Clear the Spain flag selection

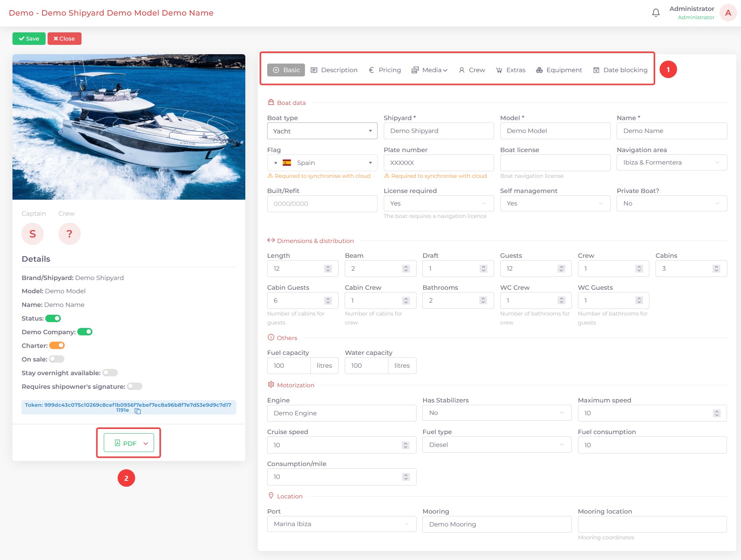276,163
